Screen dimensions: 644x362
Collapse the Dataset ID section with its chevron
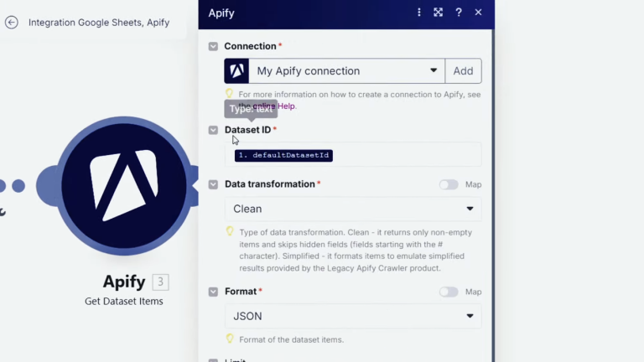213,131
